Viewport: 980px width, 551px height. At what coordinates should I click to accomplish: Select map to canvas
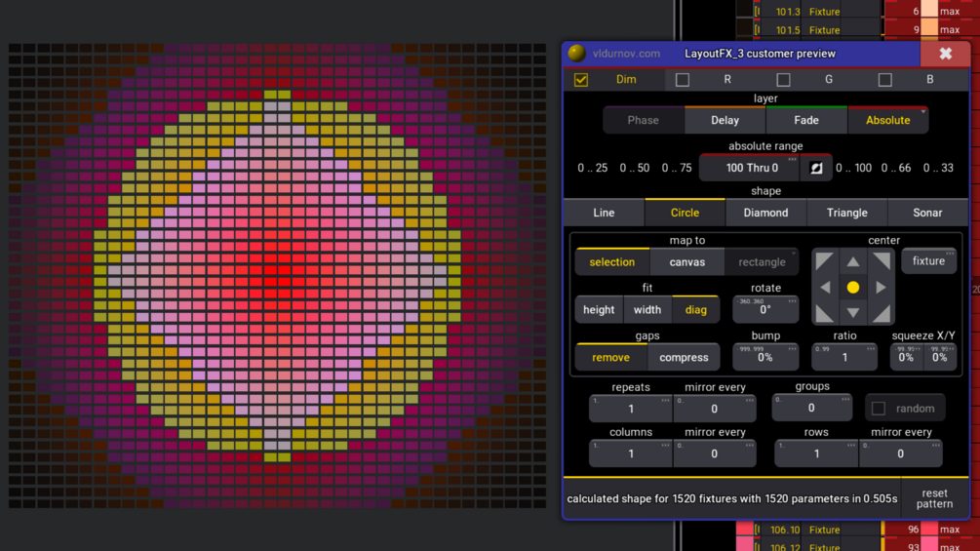click(x=686, y=261)
